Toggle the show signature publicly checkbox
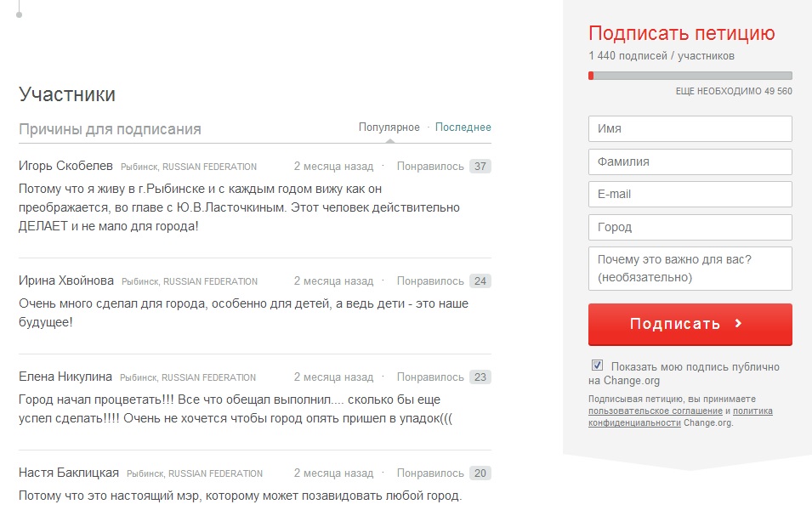812x510 pixels. [598, 366]
